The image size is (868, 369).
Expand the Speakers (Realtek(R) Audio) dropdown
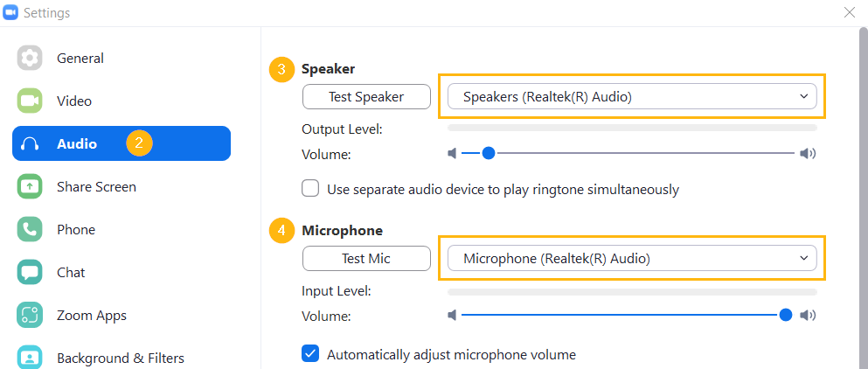point(632,96)
